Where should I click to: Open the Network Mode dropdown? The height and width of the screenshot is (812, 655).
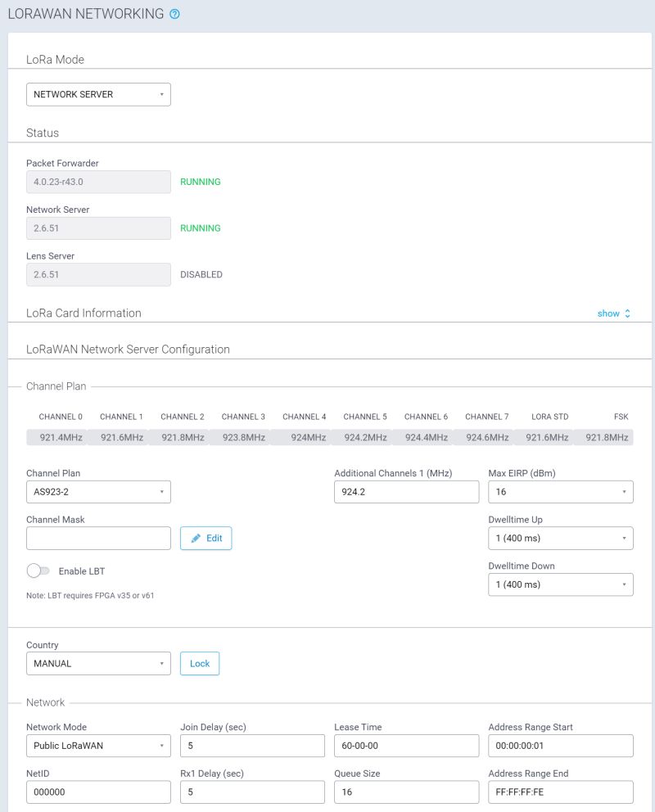98,745
